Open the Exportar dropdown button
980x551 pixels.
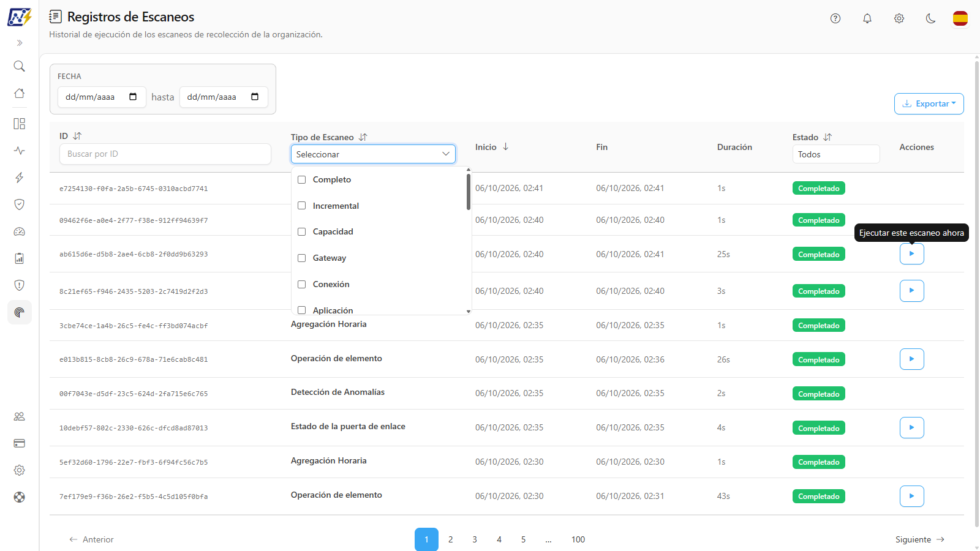pyautogui.click(x=929, y=103)
